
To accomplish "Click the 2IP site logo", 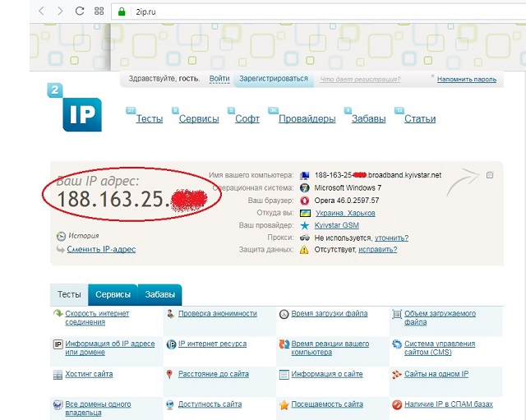I will pyautogui.click(x=75, y=108).
